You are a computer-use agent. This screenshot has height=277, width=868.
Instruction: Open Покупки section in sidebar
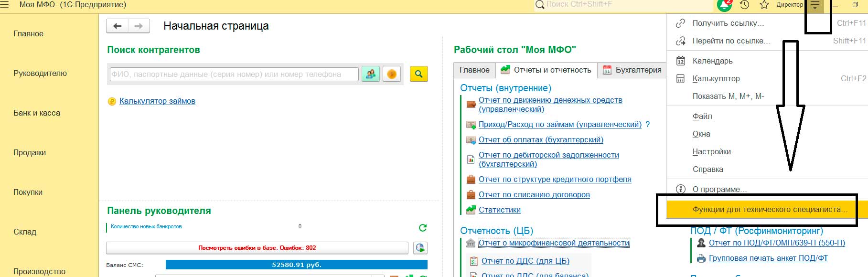tap(28, 192)
